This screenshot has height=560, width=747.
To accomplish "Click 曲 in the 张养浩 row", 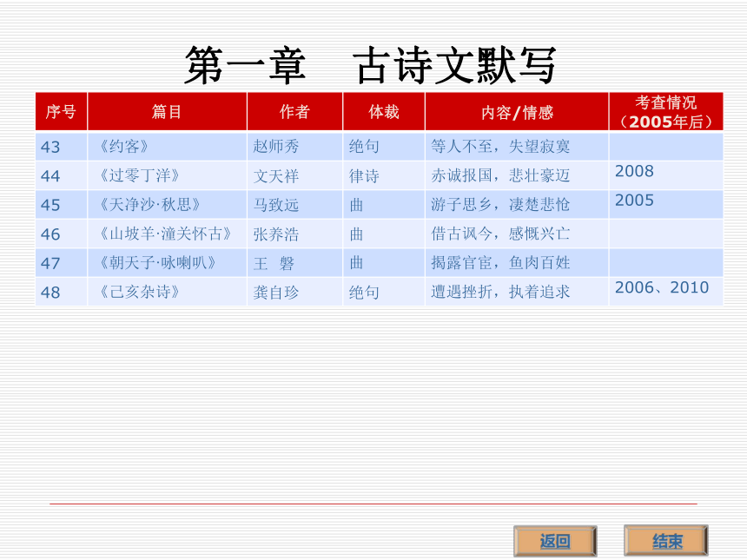I will point(356,234).
